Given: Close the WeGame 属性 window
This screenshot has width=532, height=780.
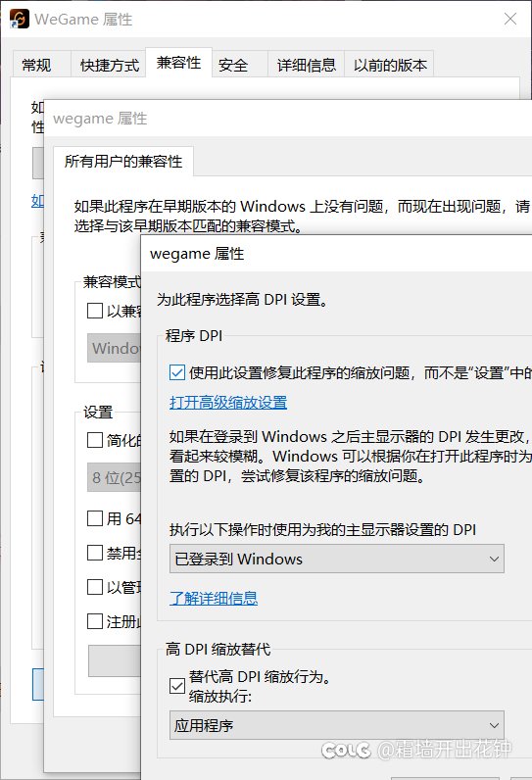Looking at the screenshot, I should click(x=510, y=19).
